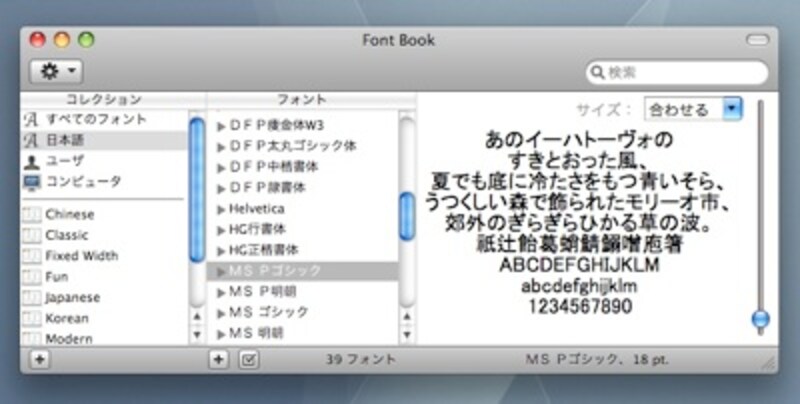
Task: Select the Korean collection
Action: click(105, 318)
